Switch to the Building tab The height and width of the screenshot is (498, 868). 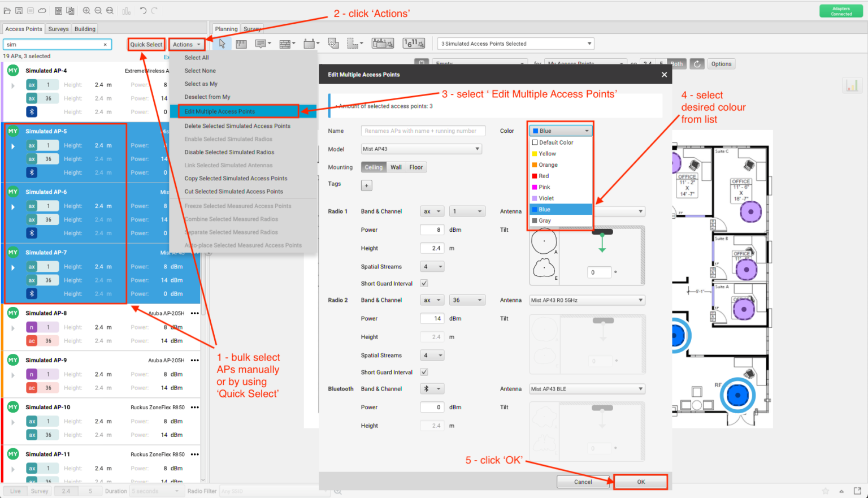click(85, 29)
